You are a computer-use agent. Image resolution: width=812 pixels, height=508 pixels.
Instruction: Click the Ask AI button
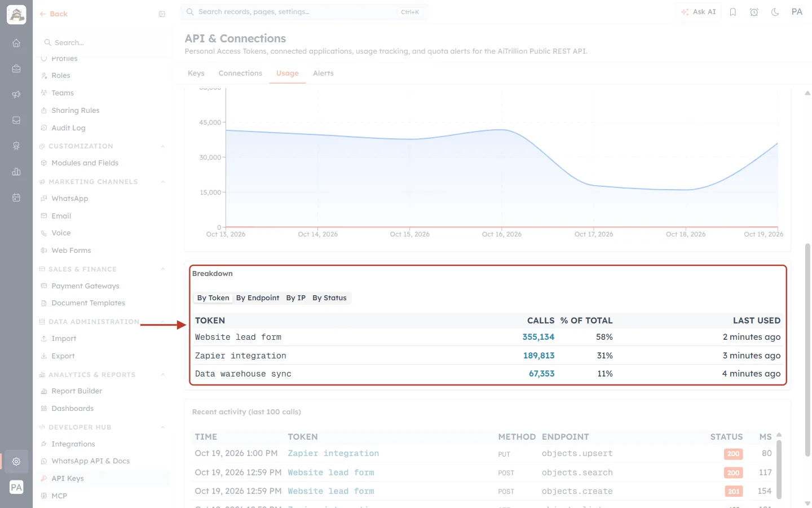[698, 12]
